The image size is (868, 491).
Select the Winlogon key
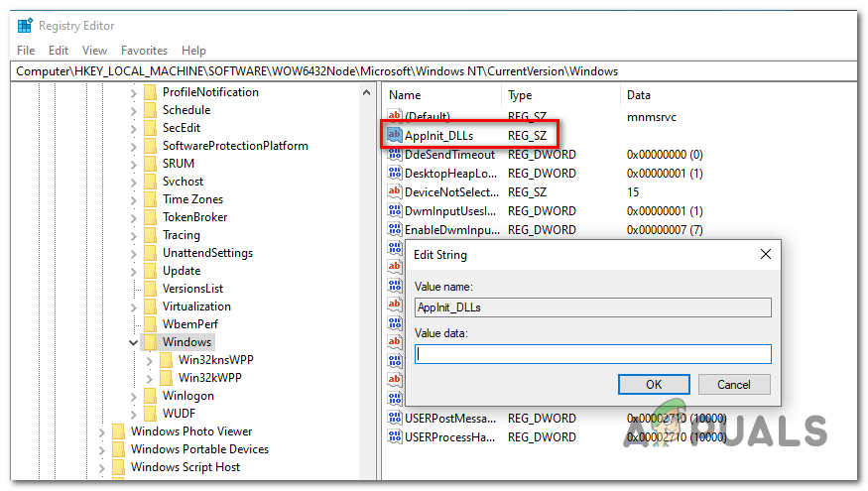(188, 396)
